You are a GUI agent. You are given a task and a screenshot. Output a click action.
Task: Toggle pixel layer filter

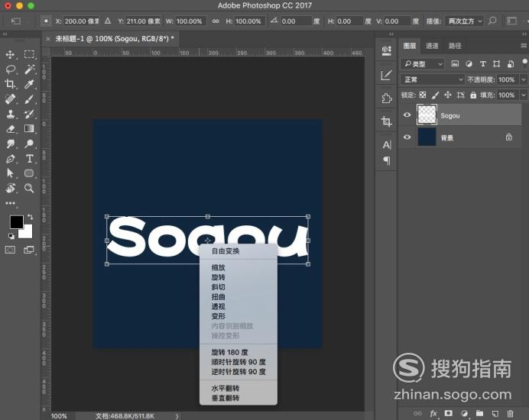pos(455,63)
